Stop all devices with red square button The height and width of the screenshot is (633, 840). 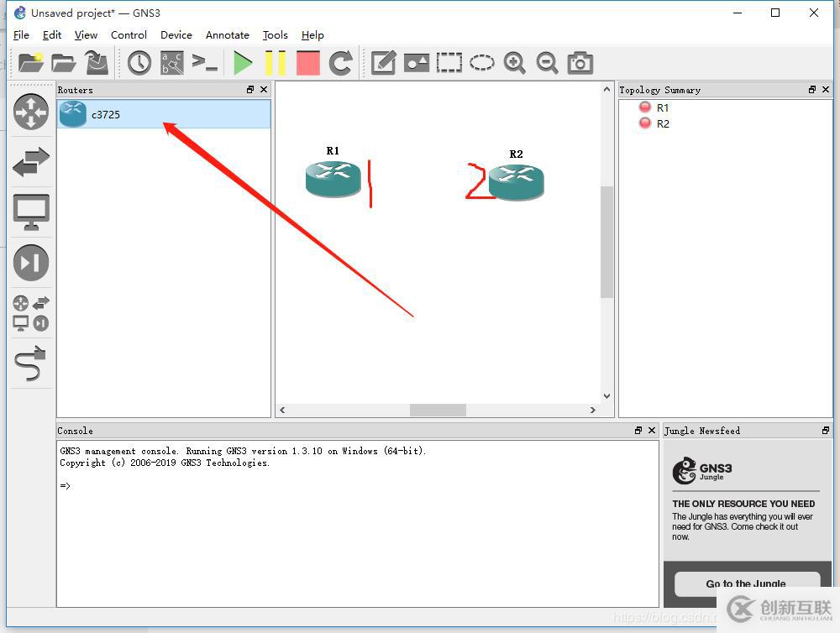pos(308,63)
